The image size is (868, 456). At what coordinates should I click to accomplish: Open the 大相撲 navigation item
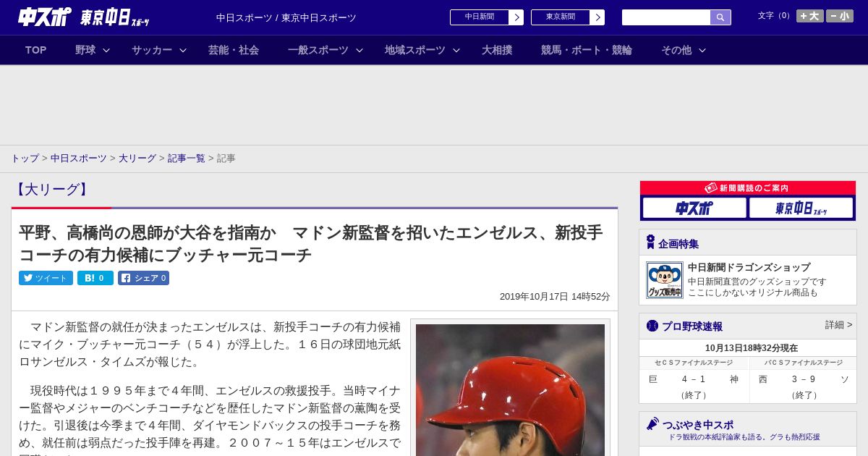497,50
